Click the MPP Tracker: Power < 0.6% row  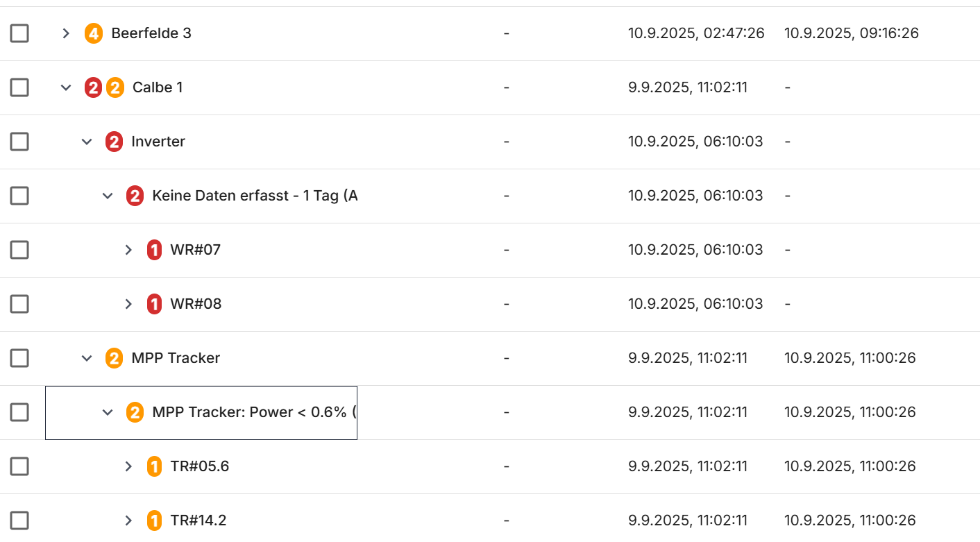[x=254, y=412]
